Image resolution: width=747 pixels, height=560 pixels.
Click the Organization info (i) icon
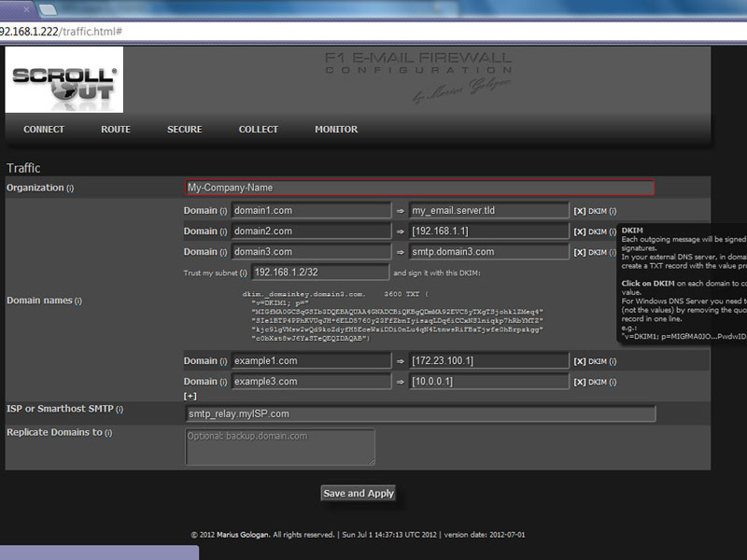coord(70,189)
